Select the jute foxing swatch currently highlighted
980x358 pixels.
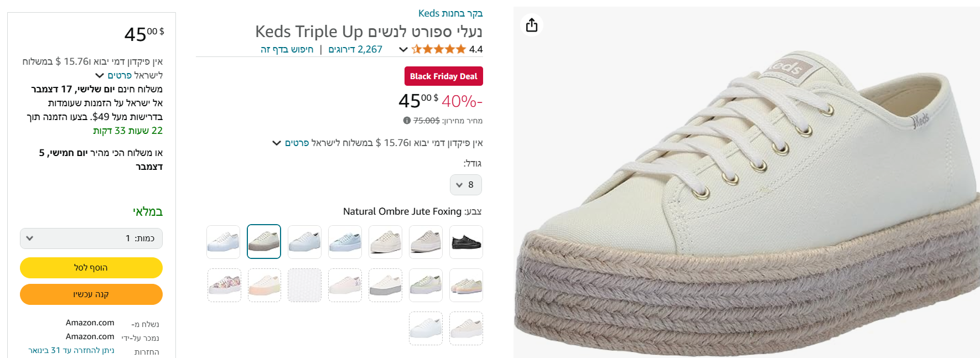[x=264, y=242]
